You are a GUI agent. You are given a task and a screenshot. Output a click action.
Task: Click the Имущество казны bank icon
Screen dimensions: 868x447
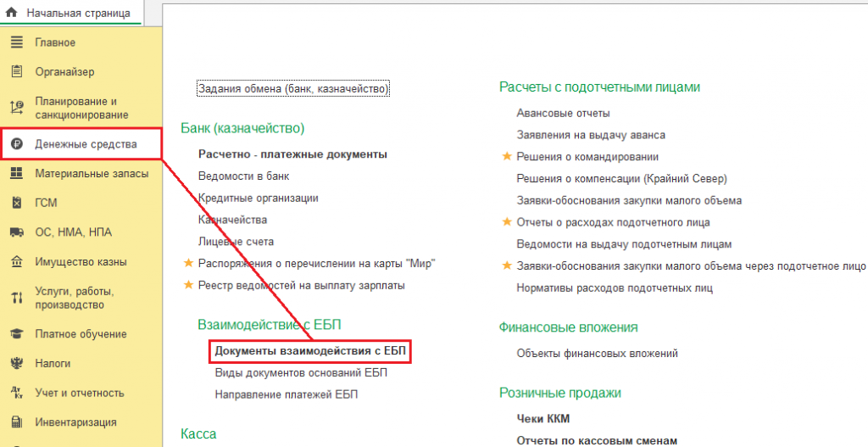17,261
